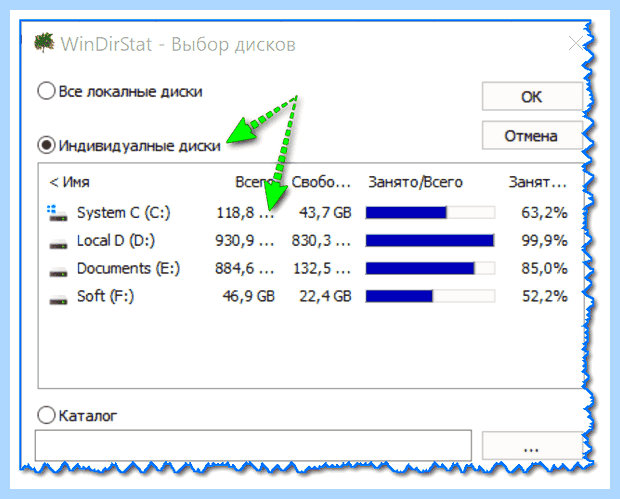The image size is (620, 499).
Task: Sort by the '< Имя' column header
Action: click(x=69, y=182)
